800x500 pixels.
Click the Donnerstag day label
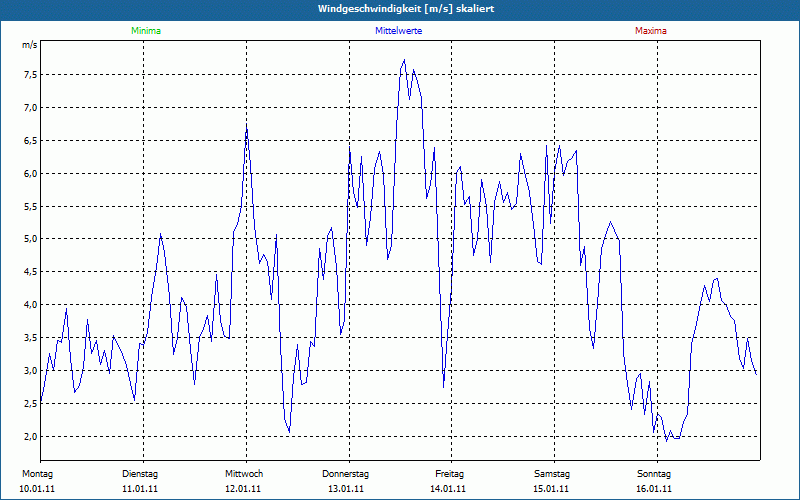tap(345, 474)
